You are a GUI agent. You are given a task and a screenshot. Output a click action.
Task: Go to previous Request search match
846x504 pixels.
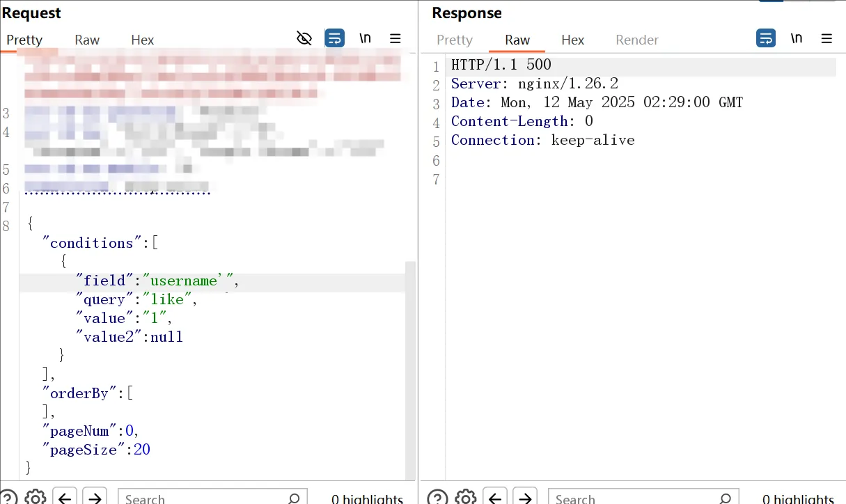[64, 497]
